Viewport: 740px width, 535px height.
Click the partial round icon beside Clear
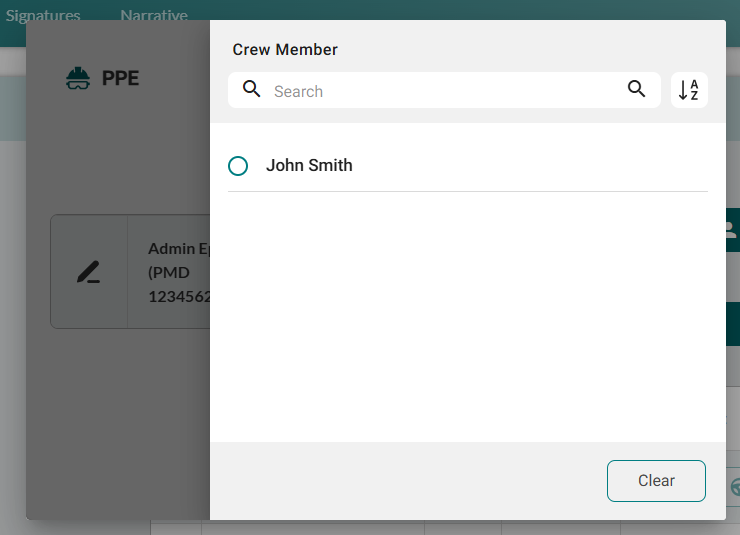735,487
